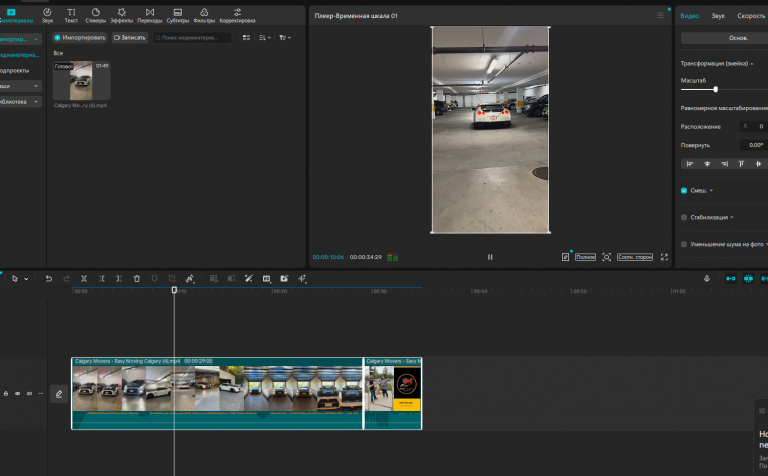Delete right of playhead
The height and width of the screenshot is (476, 768).
119,279
